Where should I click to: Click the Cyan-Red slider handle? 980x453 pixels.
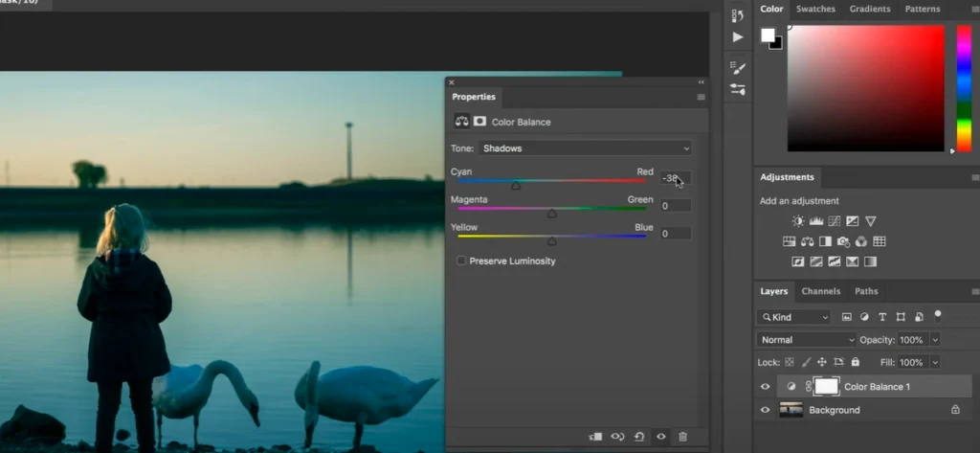pos(516,186)
